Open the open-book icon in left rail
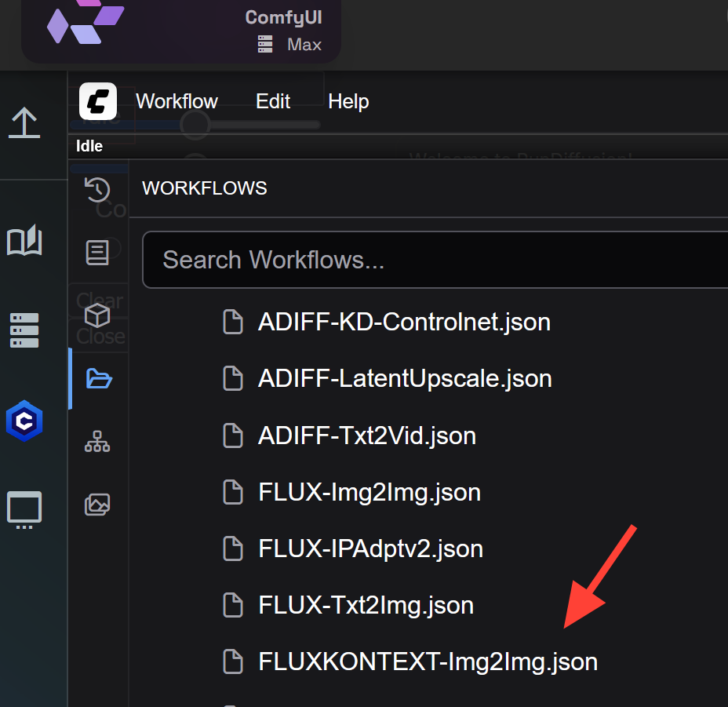Viewport: 728px width, 707px height. [24, 240]
